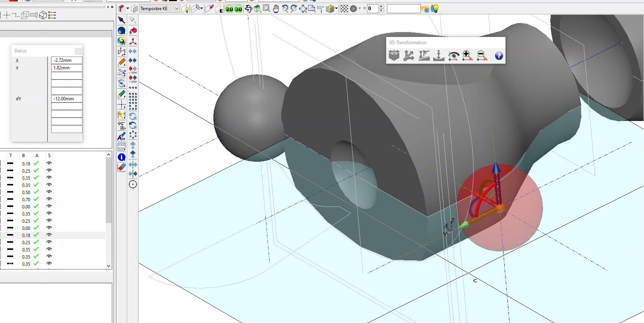The width and height of the screenshot is (644, 323).
Task: Increase the numeric spinner value
Action: tap(381, 6)
